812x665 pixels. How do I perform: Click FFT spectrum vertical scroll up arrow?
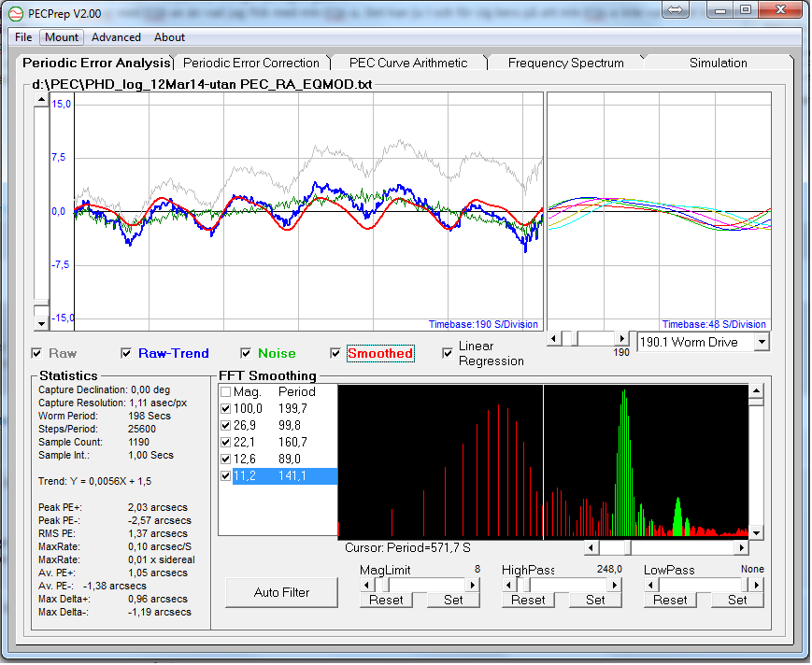point(756,390)
